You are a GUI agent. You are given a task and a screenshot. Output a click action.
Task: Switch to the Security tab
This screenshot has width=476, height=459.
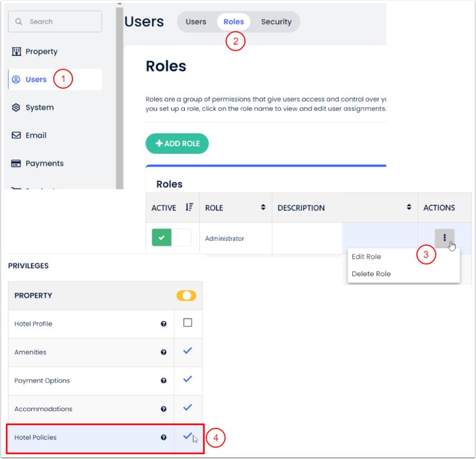tap(276, 22)
